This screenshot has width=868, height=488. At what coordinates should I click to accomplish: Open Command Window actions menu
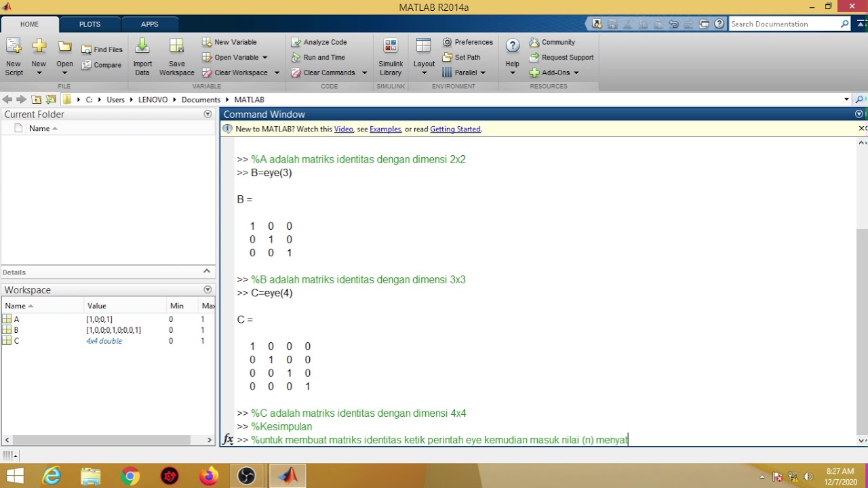860,114
